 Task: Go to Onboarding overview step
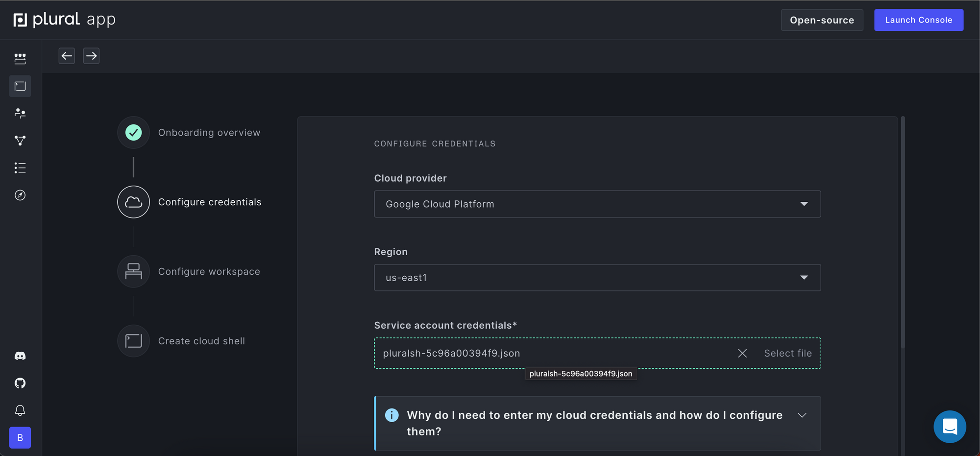point(209,133)
